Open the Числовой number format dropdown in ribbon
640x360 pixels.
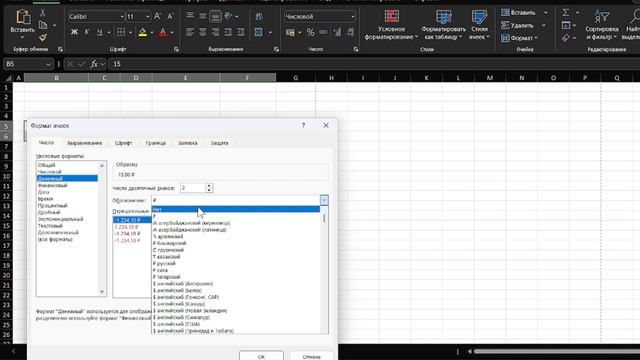pos(353,17)
